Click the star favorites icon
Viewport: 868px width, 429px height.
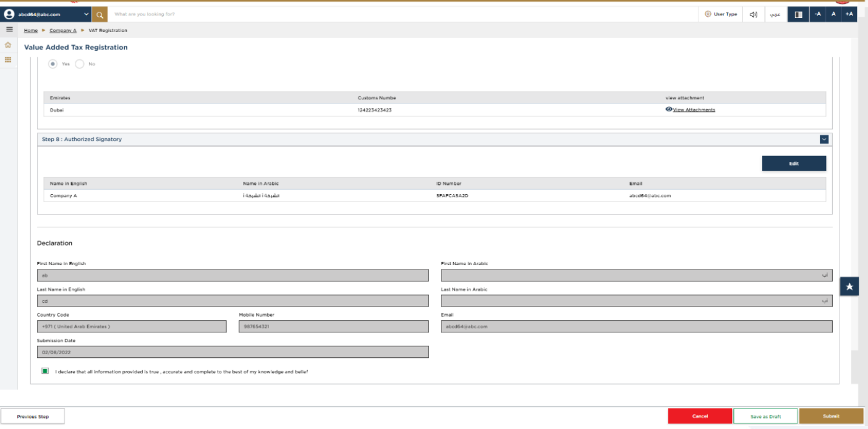pyautogui.click(x=849, y=287)
